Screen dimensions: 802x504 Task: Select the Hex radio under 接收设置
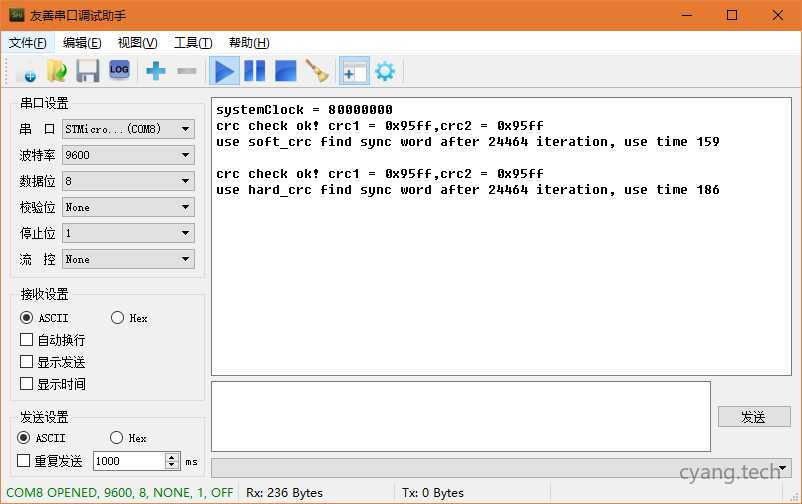tap(118, 318)
